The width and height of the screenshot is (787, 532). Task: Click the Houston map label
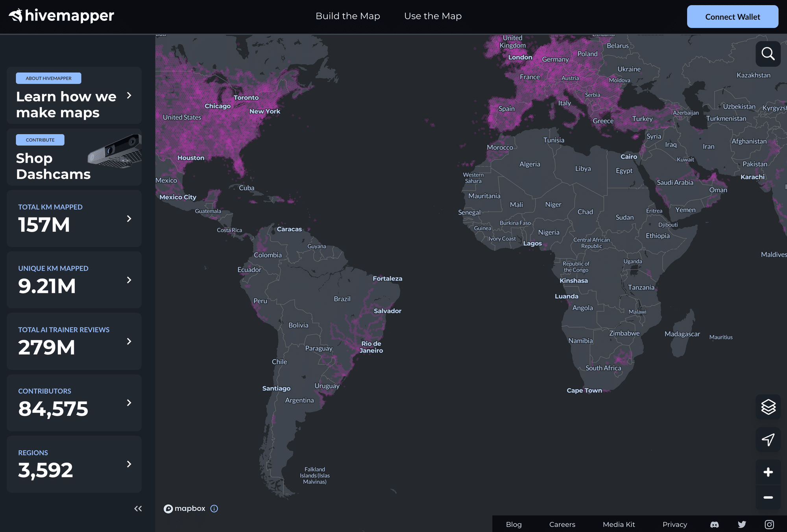[191, 158]
